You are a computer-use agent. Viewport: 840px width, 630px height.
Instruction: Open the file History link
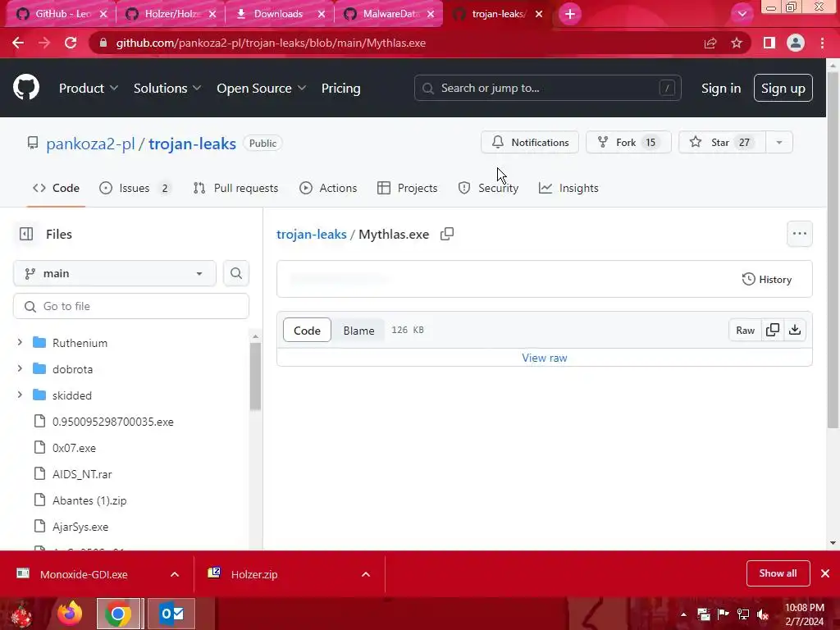[x=766, y=279]
